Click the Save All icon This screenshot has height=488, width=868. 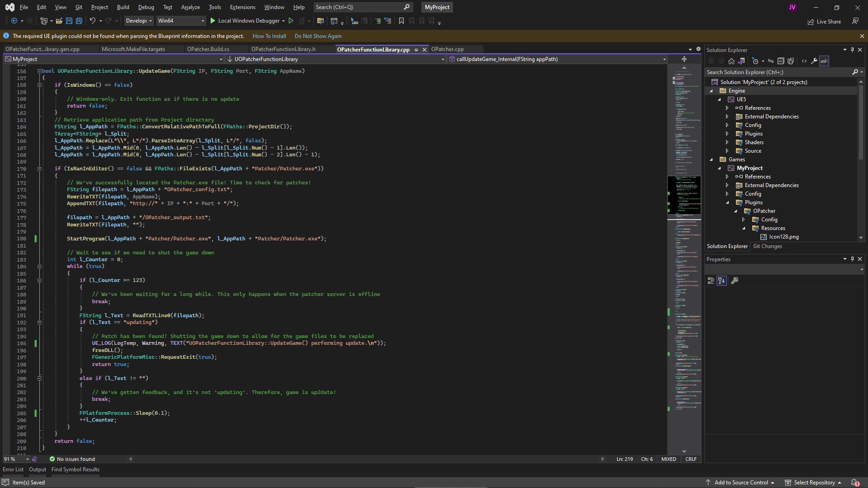pyautogui.click(x=78, y=21)
